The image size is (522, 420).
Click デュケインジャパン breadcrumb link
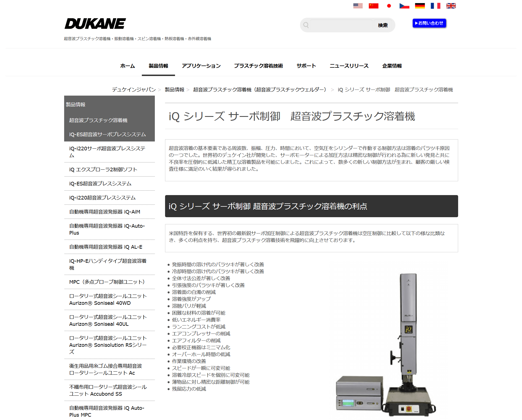click(134, 90)
